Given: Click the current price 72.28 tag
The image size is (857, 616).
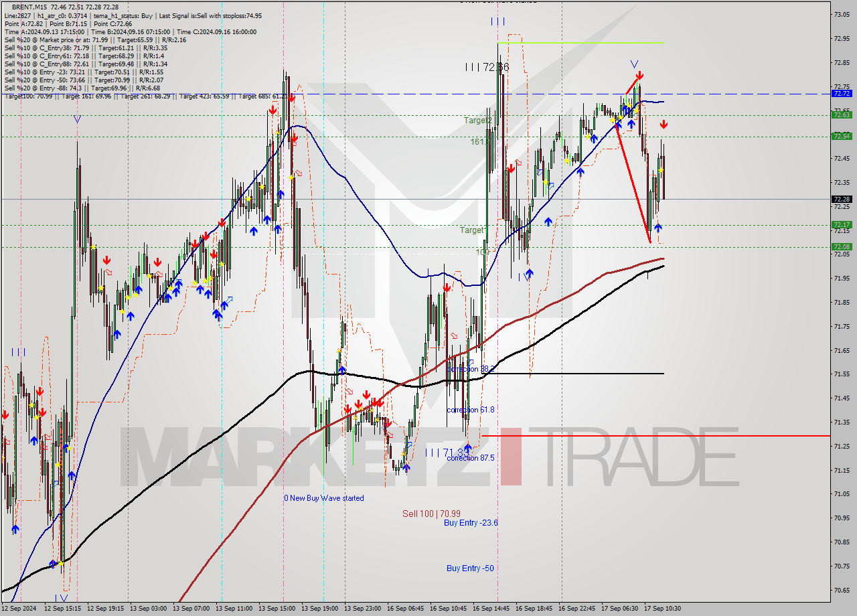Looking at the screenshot, I should [842, 199].
